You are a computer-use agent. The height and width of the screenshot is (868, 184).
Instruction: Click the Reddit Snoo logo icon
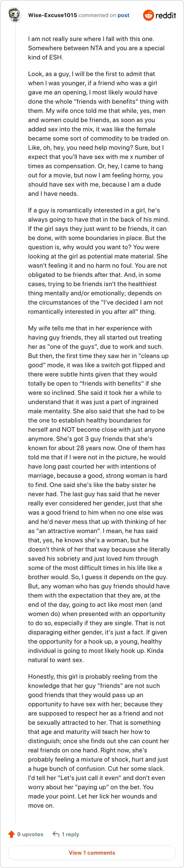[148, 15]
